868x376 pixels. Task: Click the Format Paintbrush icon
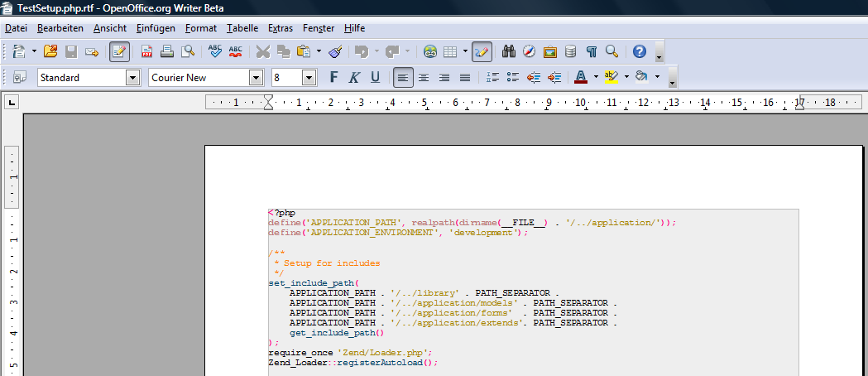coord(335,51)
